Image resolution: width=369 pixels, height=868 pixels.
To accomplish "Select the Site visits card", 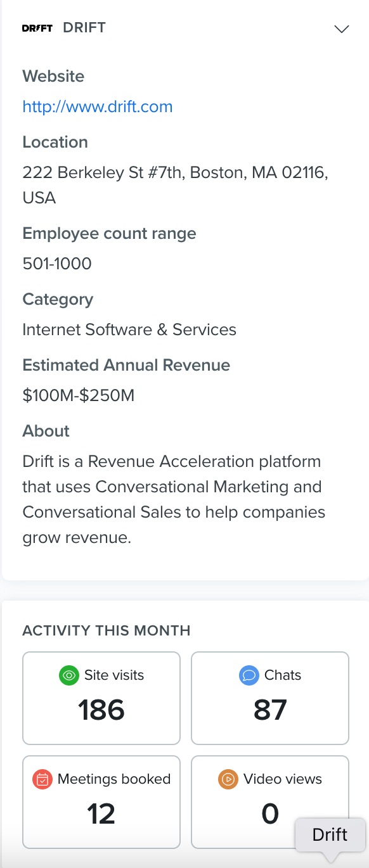I will tap(101, 698).
